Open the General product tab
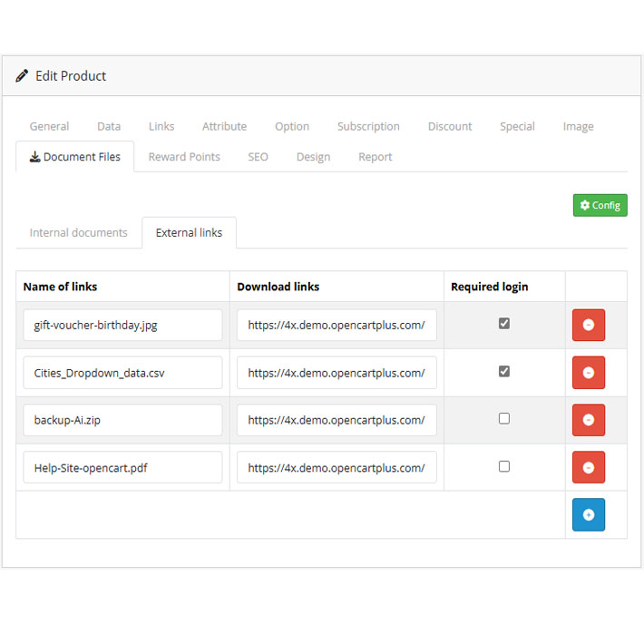644x644 pixels. pyautogui.click(x=49, y=126)
